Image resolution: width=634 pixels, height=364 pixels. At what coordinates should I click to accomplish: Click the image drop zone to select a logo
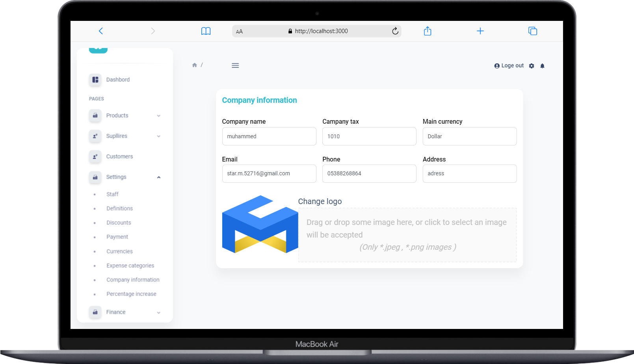tap(407, 234)
